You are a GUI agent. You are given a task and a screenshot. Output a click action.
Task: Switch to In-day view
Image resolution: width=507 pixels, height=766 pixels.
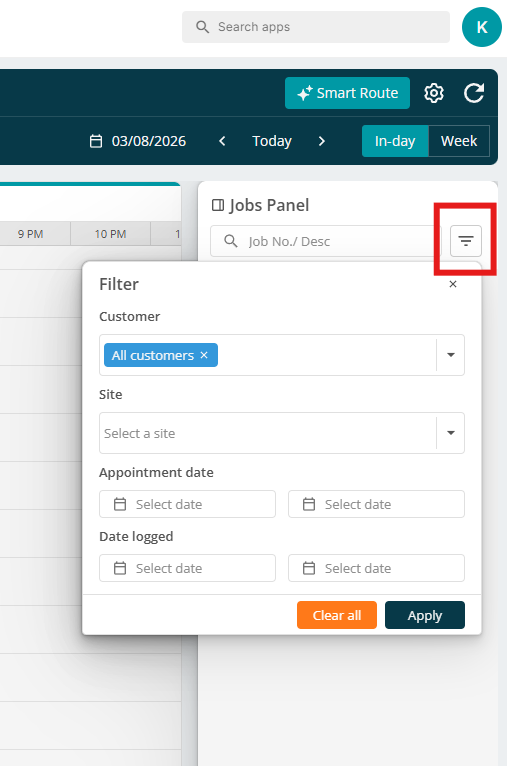[395, 141]
